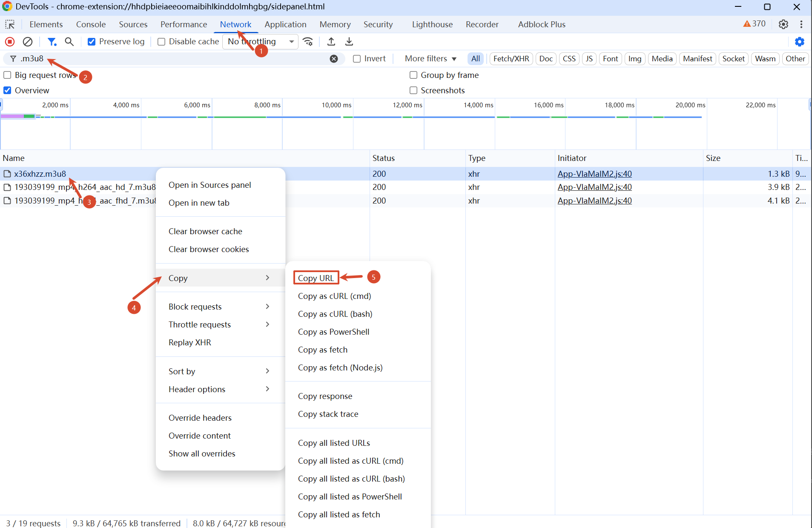Screen dimensions: 812x528
Task: Select Copy URL menu item
Action: click(316, 278)
